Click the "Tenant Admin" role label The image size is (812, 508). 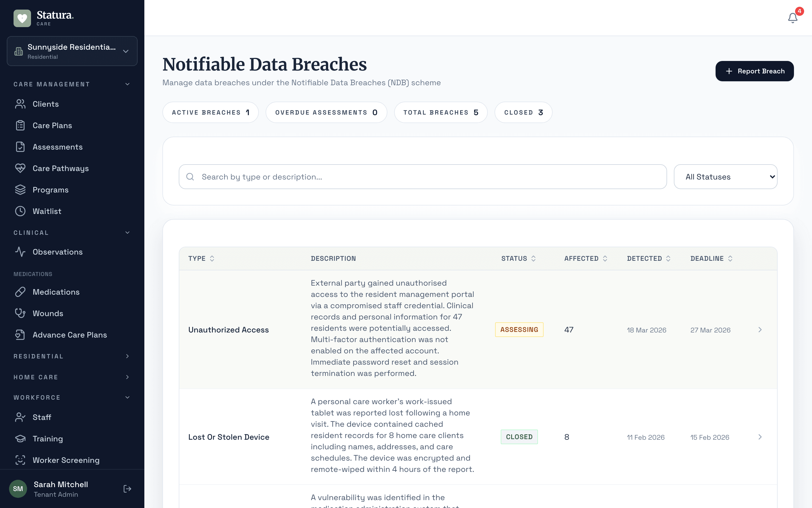pos(56,494)
